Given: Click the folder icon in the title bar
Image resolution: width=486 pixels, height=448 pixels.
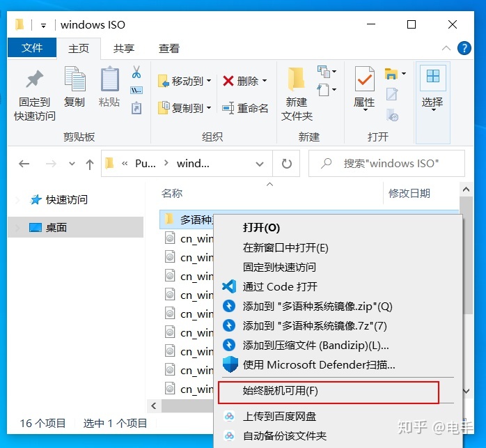Looking at the screenshot, I should [x=19, y=24].
